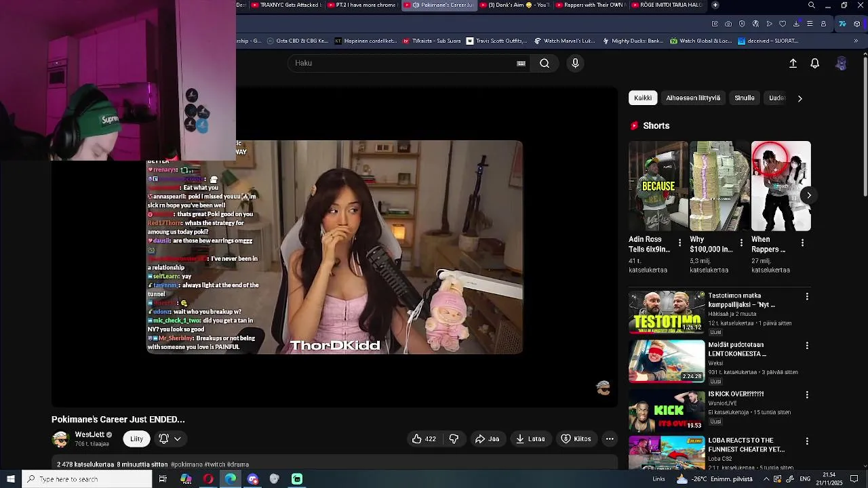This screenshot has width=868, height=488.
Task: Open browser downloads icon
Action: click(x=796, y=24)
